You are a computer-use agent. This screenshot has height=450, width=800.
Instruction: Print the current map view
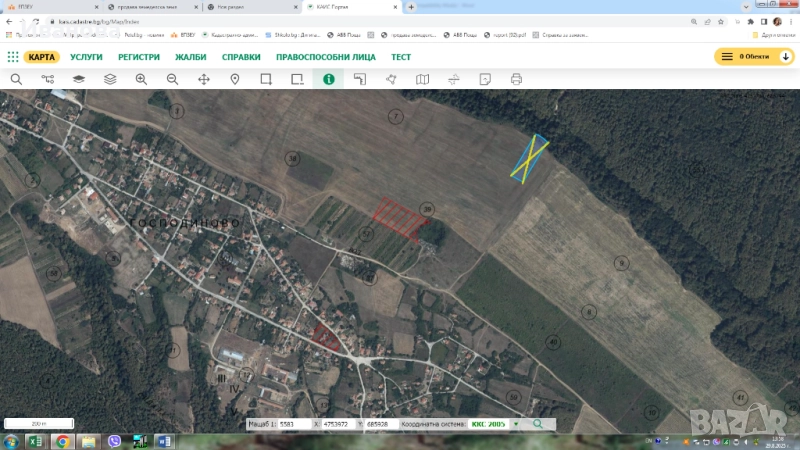(516, 79)
